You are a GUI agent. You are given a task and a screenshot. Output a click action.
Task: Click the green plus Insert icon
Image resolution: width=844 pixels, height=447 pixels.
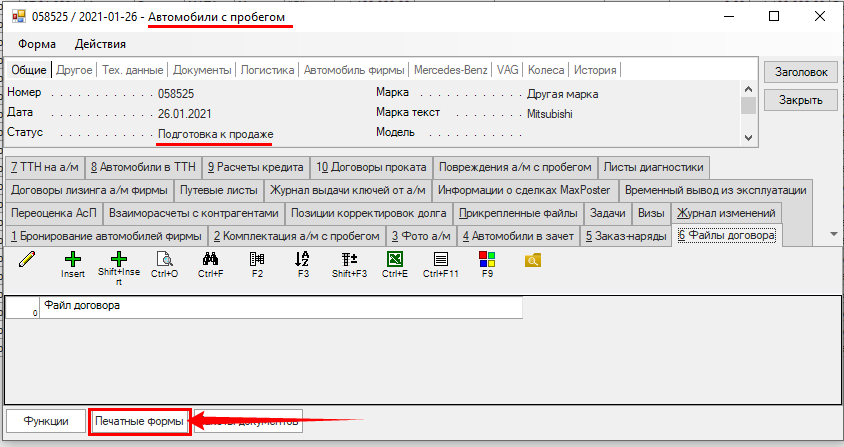click(73, 260)
